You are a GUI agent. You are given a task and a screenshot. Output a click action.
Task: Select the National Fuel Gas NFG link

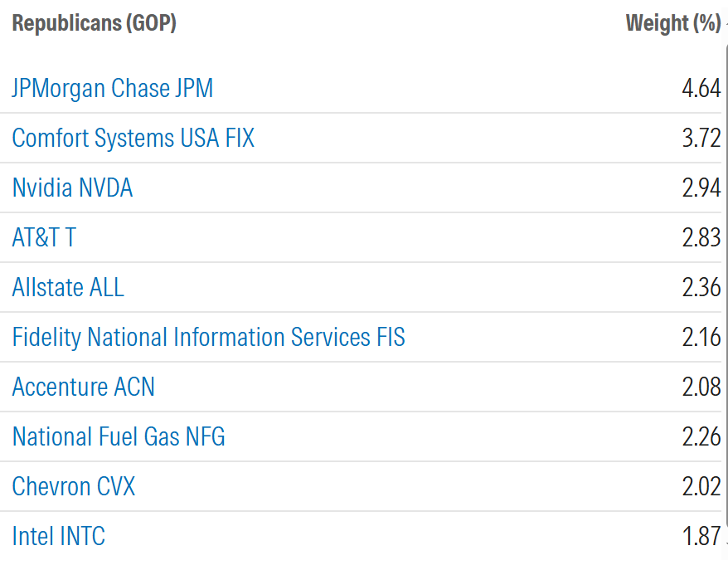tap(119, 436)
